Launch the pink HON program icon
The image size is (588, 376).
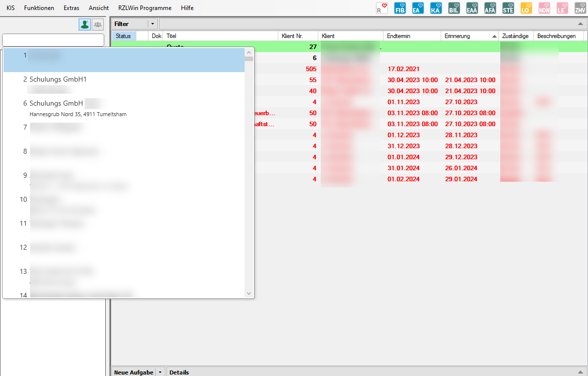coord(544,9)
